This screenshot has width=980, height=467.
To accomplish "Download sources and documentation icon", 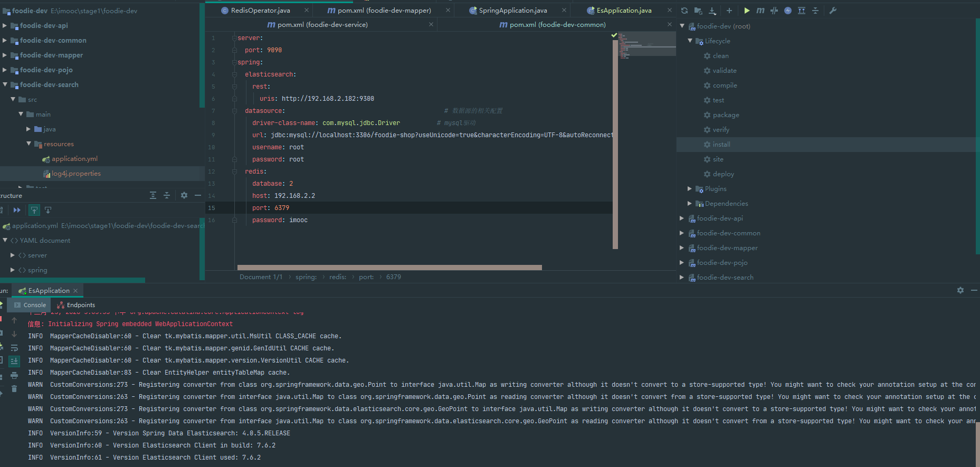I will (x=712, y=11).
